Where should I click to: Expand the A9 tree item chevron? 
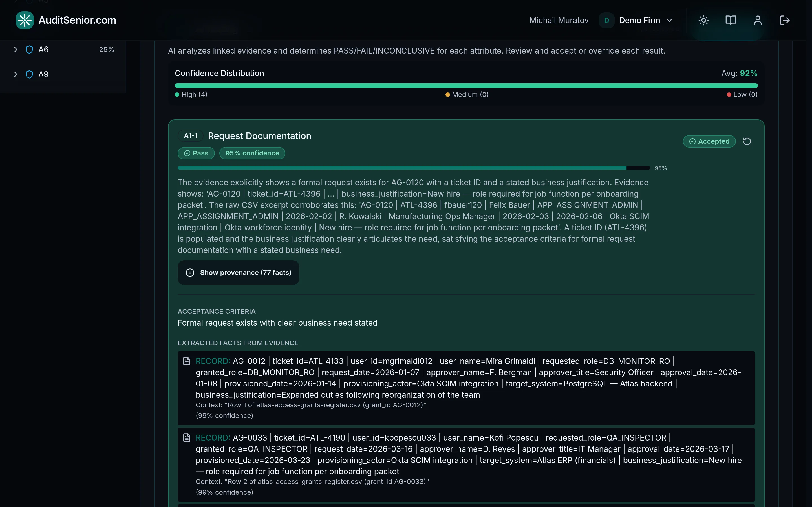pos(16,74)
